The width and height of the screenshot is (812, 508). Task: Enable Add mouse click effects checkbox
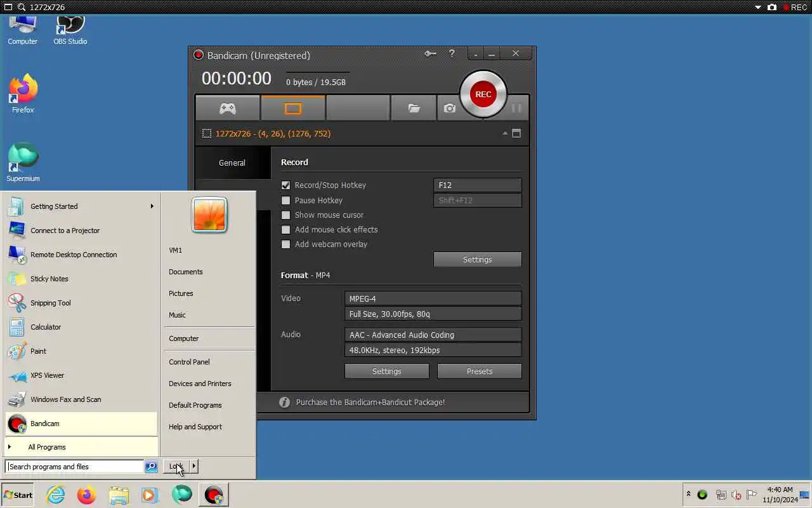tap(285, 229)
